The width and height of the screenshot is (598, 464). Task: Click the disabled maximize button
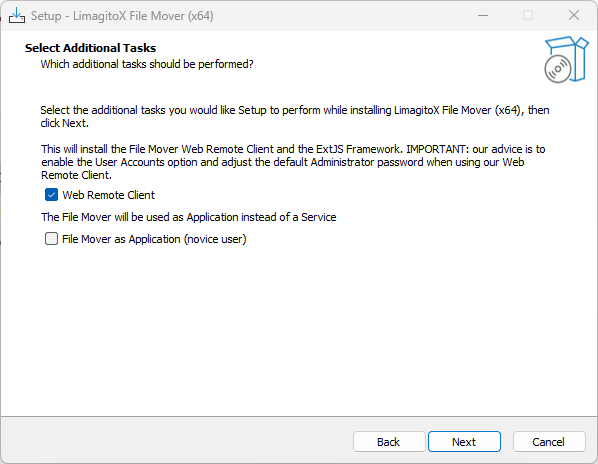[528, 15]
